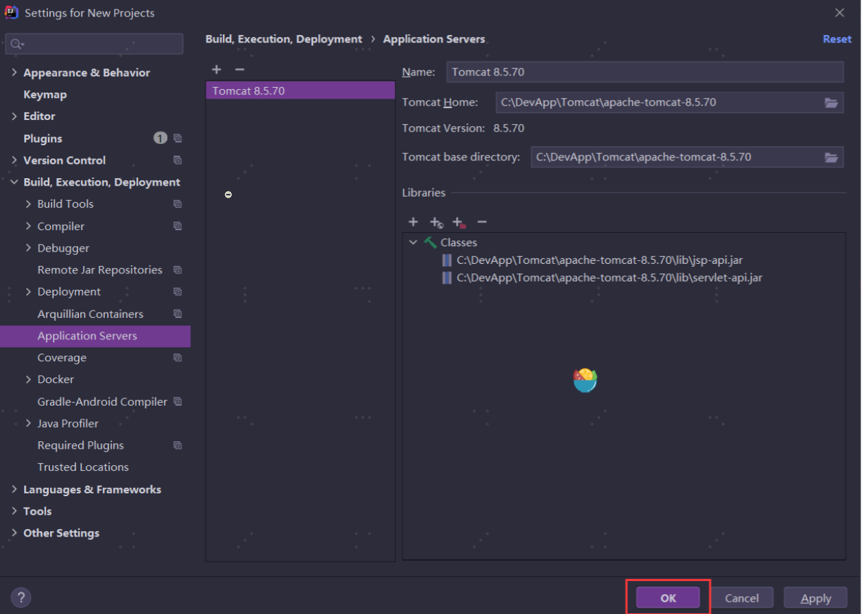Expand the Editor section

(14, 116)
